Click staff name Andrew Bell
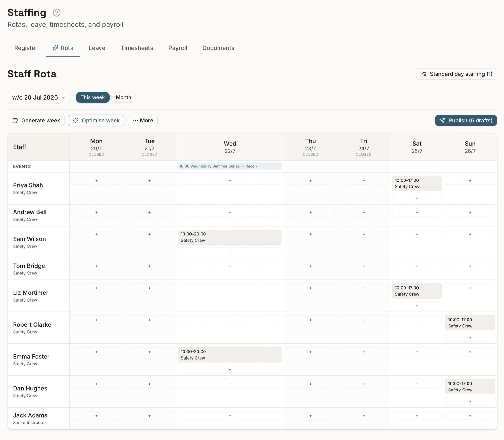The height and width of the screenshot is (440, 504). pos(30,212)
